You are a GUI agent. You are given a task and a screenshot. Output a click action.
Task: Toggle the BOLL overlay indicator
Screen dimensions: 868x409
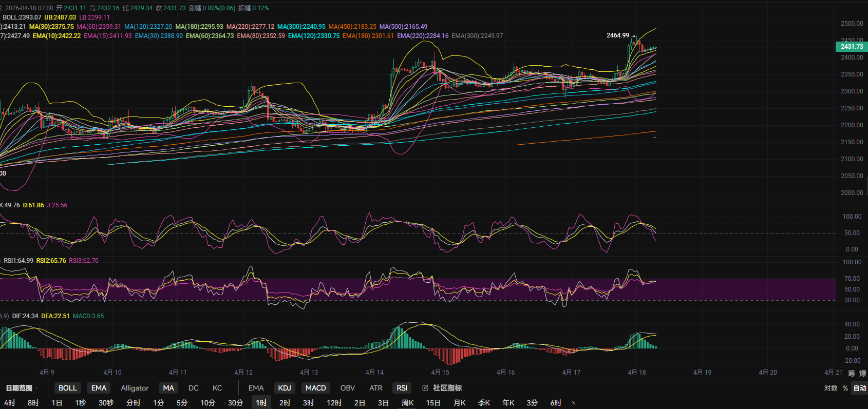[x=67, y=388]
